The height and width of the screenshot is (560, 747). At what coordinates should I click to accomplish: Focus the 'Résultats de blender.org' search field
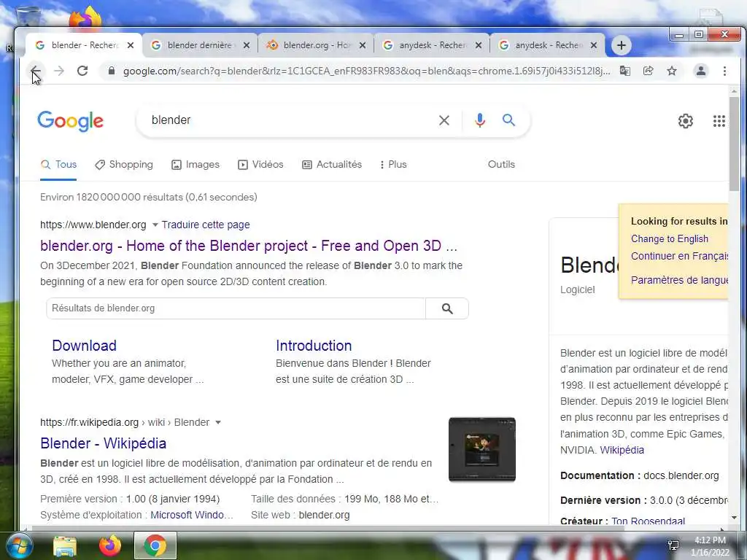(236, 308)
